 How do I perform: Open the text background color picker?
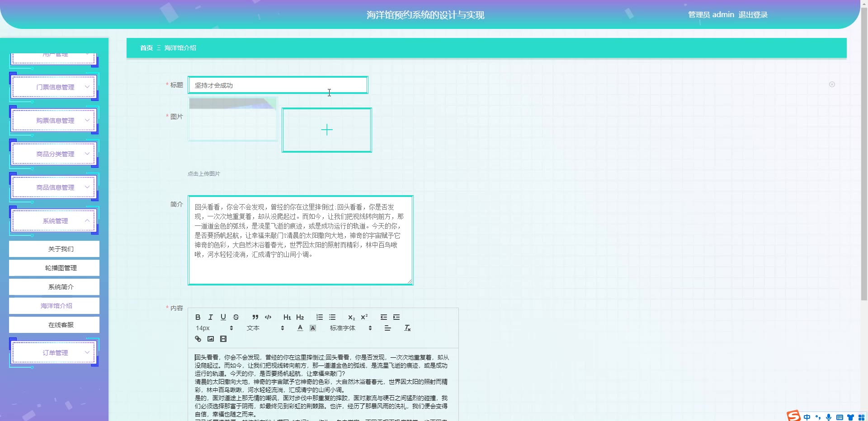coord(313,328)
